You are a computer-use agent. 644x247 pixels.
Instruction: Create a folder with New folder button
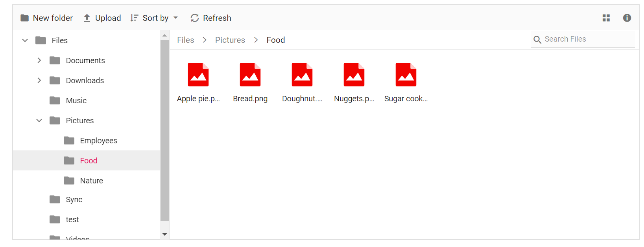pos(46,18)
